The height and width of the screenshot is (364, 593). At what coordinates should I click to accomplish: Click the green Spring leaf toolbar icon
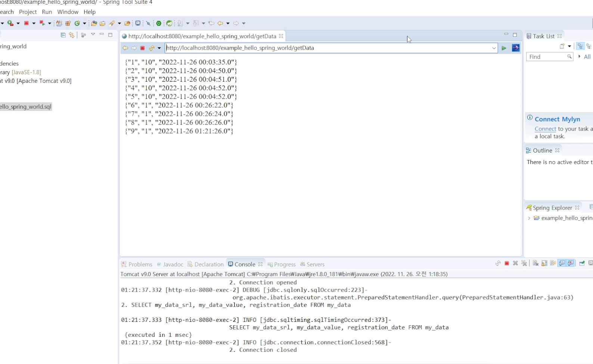click(x=169, y=23)
